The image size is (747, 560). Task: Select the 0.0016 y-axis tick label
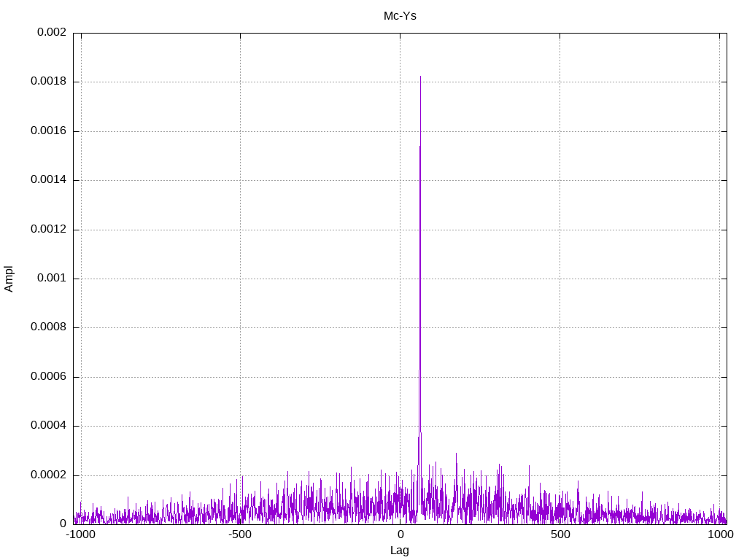click(x=48, y=131)
